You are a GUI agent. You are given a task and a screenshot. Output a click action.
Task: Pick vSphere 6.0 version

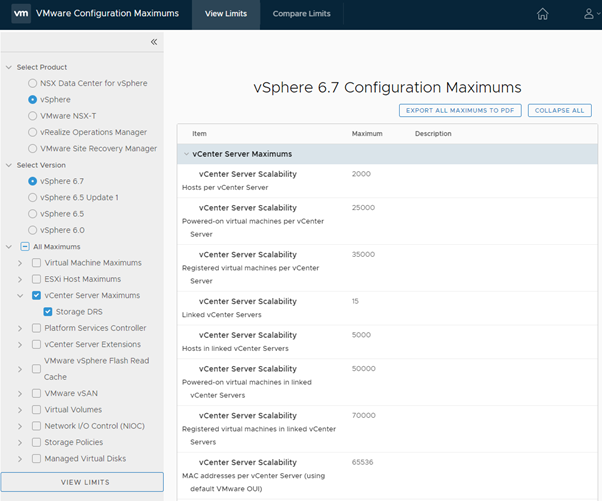click(33, 230)
